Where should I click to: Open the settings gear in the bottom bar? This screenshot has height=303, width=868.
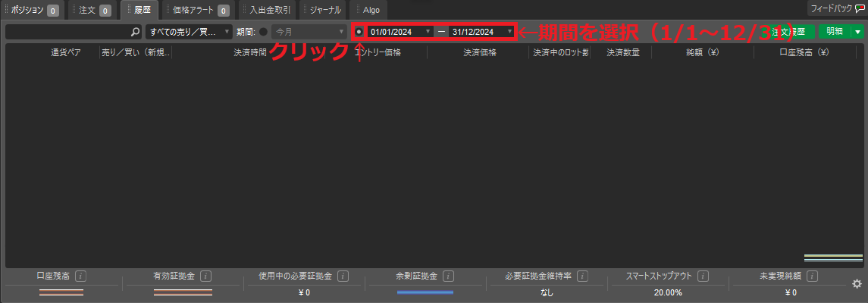pyautogui.click(x=857, y=284)
